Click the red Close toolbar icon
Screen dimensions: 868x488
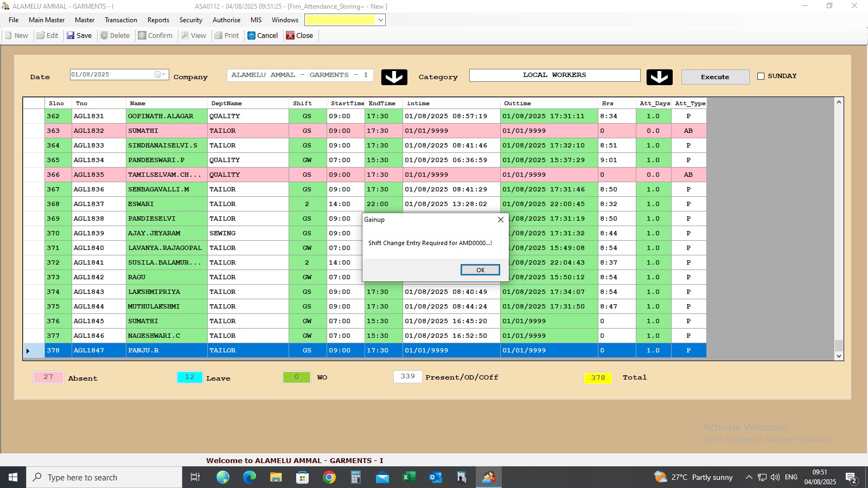pos(291,36)
